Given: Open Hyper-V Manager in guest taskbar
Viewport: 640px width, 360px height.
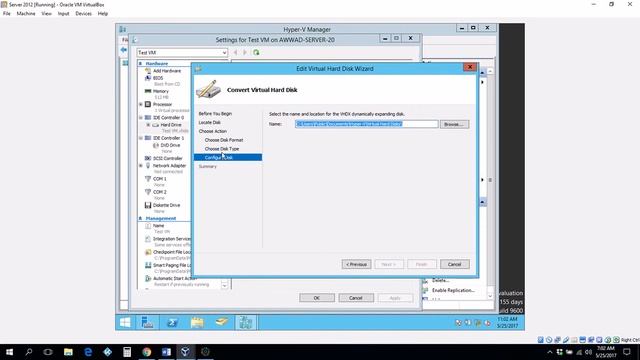Looking at the screenshot, I should (x=246, y=322).
